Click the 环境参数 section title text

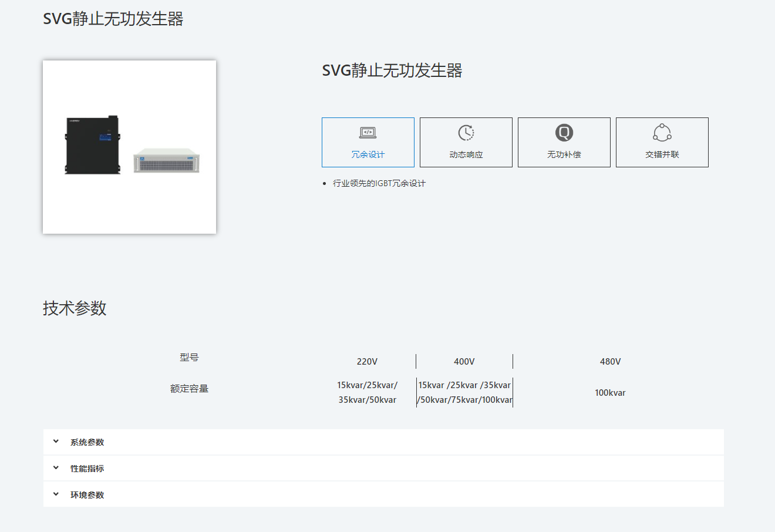87,495
